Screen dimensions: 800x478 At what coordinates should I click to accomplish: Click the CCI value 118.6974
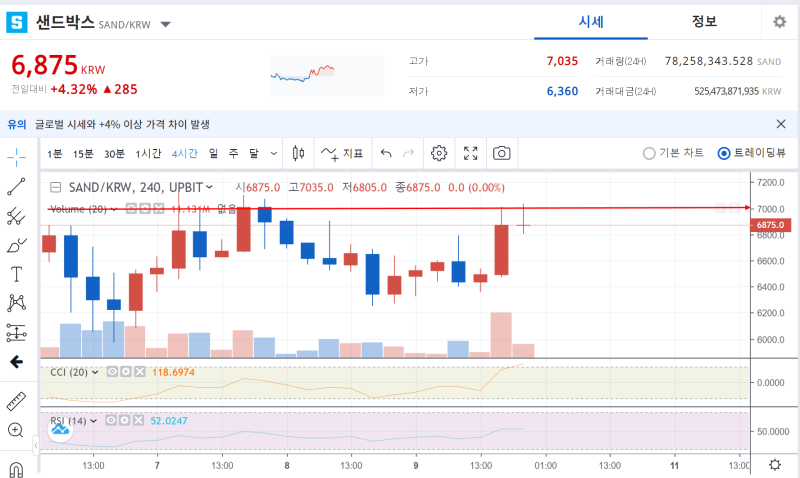point(173,372)
